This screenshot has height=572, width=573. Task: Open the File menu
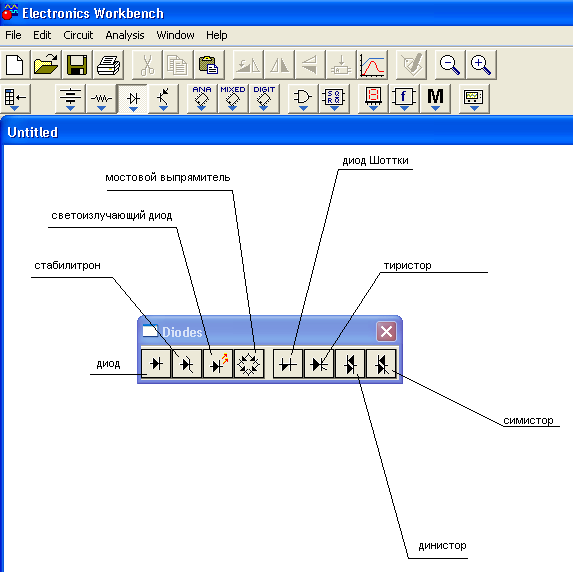[x=13, y=35]
